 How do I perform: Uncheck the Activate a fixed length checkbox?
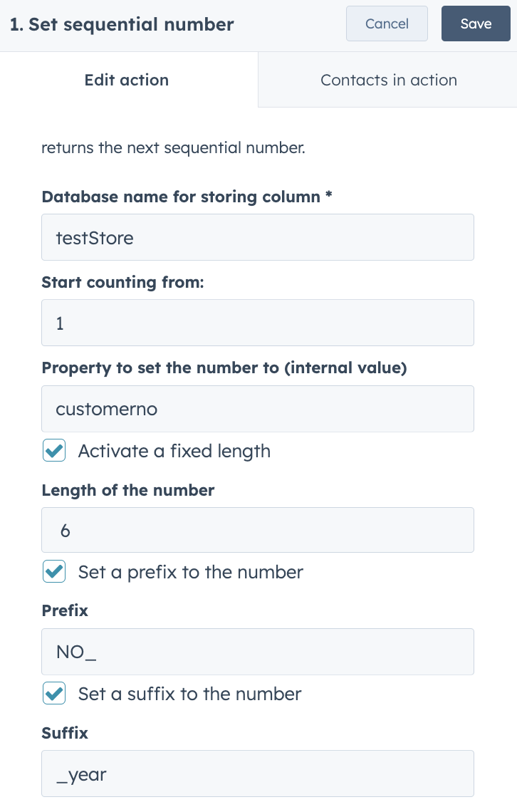(54, 451)
